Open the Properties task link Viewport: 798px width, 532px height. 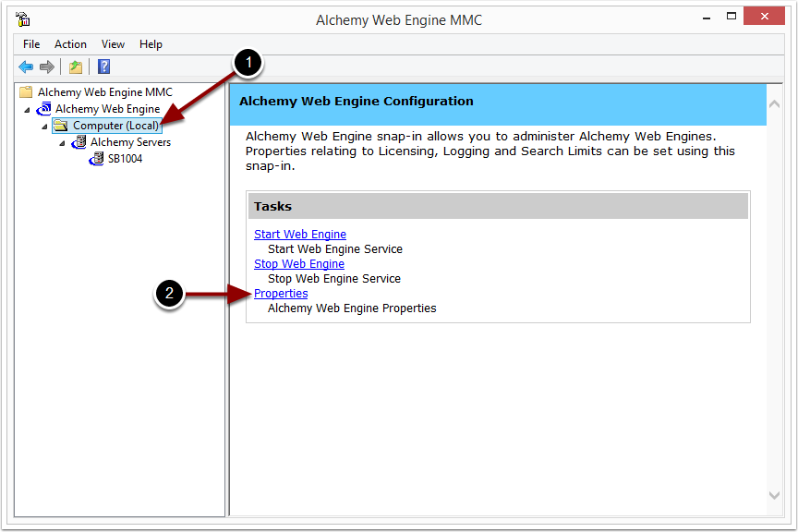(x=281, y=293)
